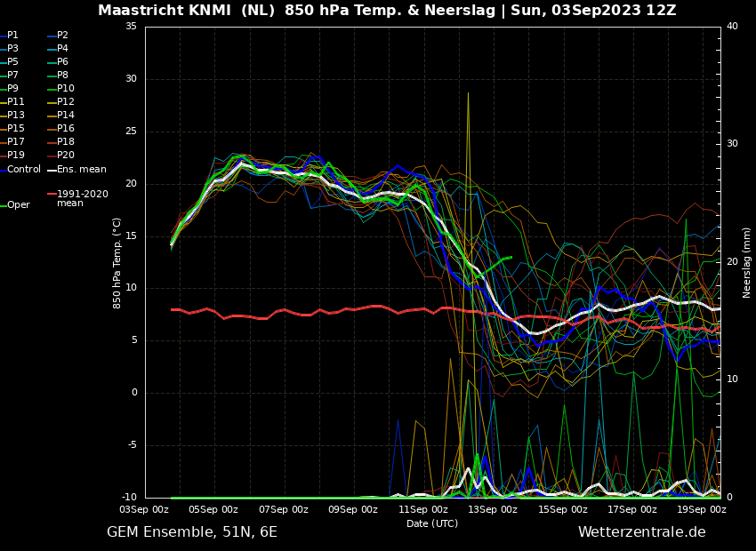Click the 19Sep 00z date tick
Viewport: 756px width, 551px height.
click(702, 510)
